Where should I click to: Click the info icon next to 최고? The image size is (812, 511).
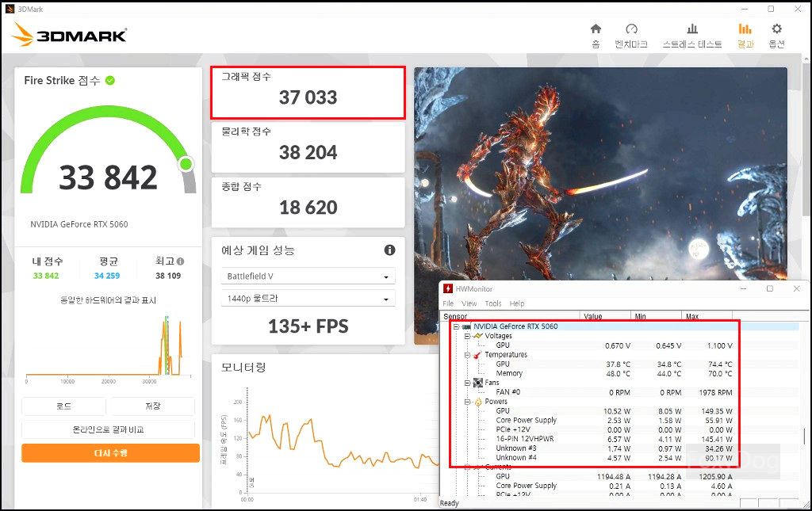[x=180, y=261]
